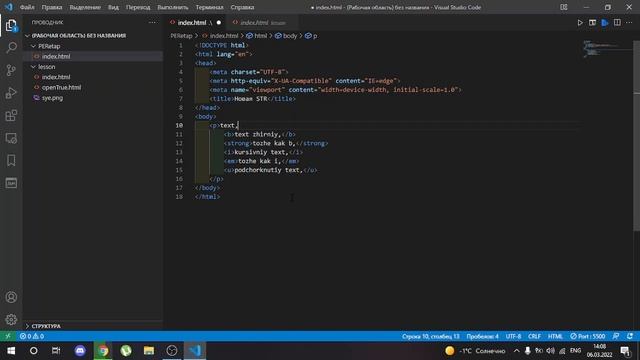
Task: Click the Open Preview icon in the editor toolbar
Action: point(592,23)
